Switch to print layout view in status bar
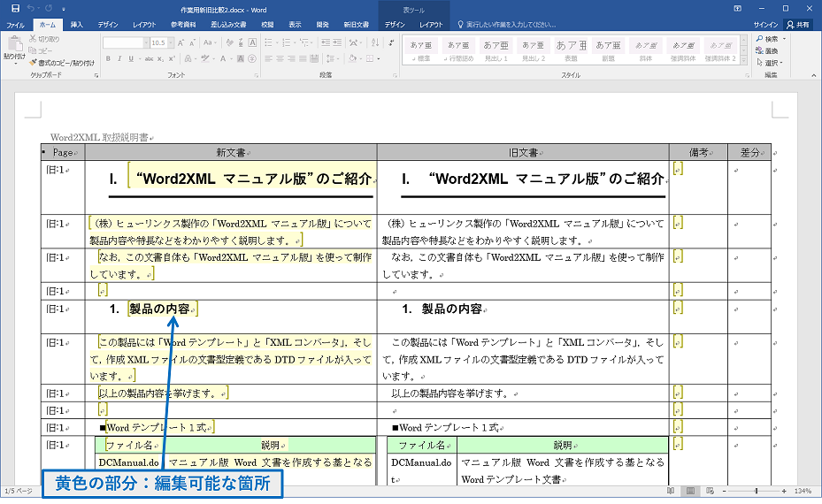822x504 pixels. tap(690, 491)
